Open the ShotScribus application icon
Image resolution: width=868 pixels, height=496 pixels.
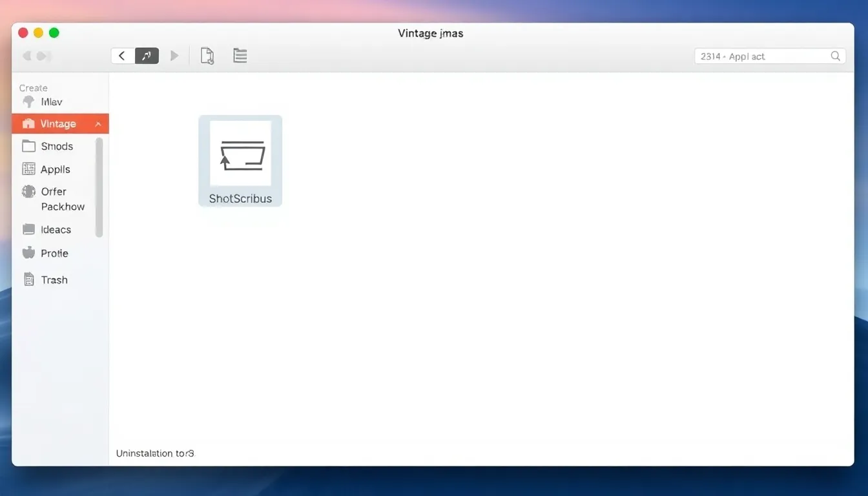coord(240,155)
